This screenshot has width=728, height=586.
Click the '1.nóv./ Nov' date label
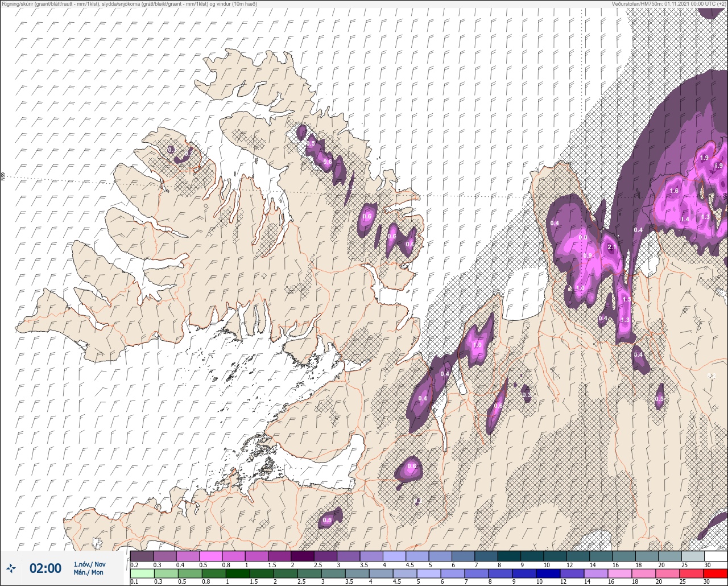pos(89,564)
